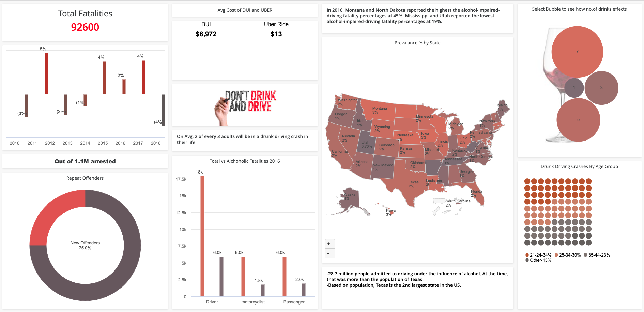The width and height of the screenshot is (644, 312).
Task: Select the bubble labeled 3 drinks
Action: [601, 88]
